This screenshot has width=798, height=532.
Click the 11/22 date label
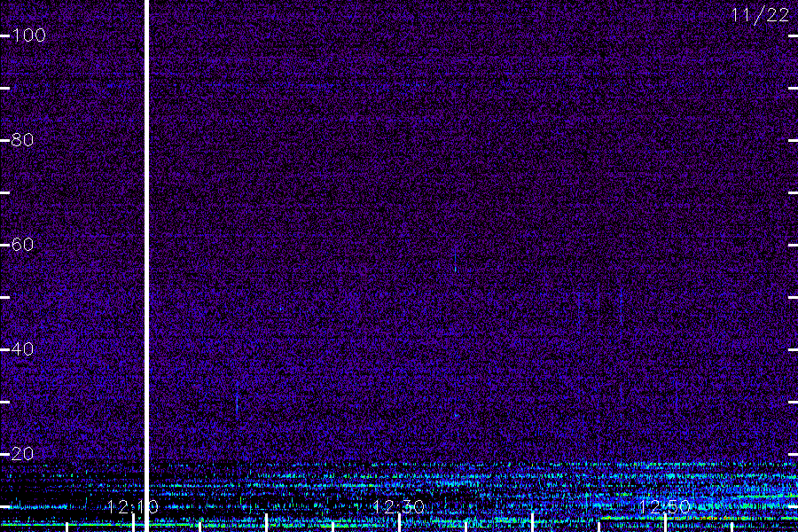[x=760, y=15]
